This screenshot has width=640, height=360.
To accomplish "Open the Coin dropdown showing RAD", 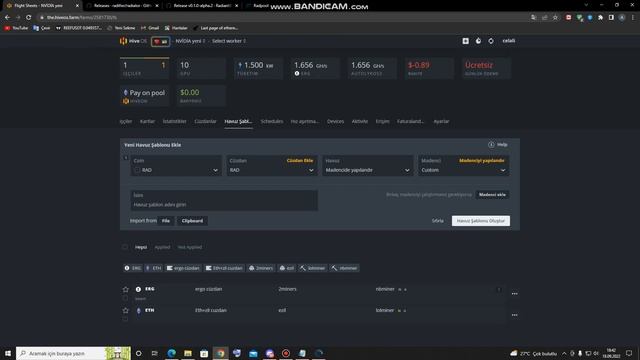I will click(x=176, y=166).
